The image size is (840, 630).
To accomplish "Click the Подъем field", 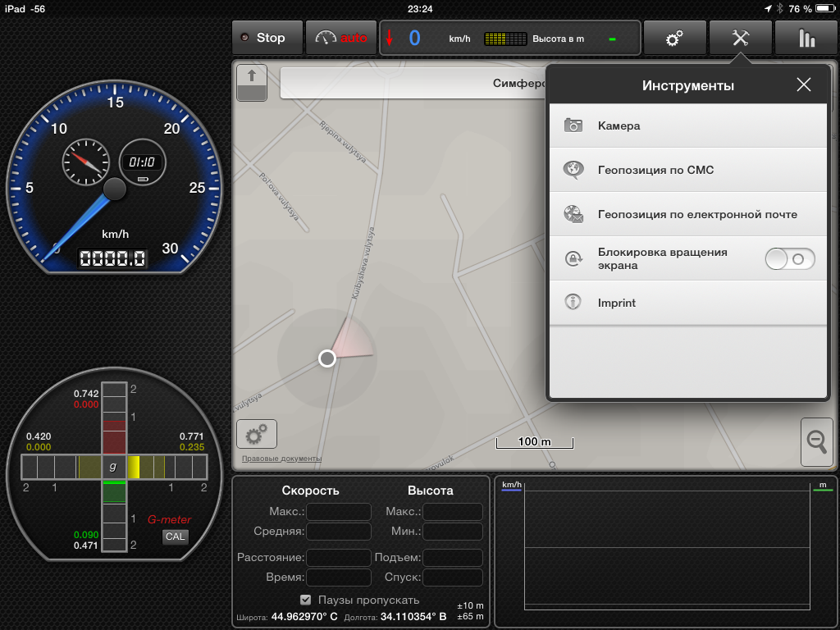I will (x=453, y=558).
